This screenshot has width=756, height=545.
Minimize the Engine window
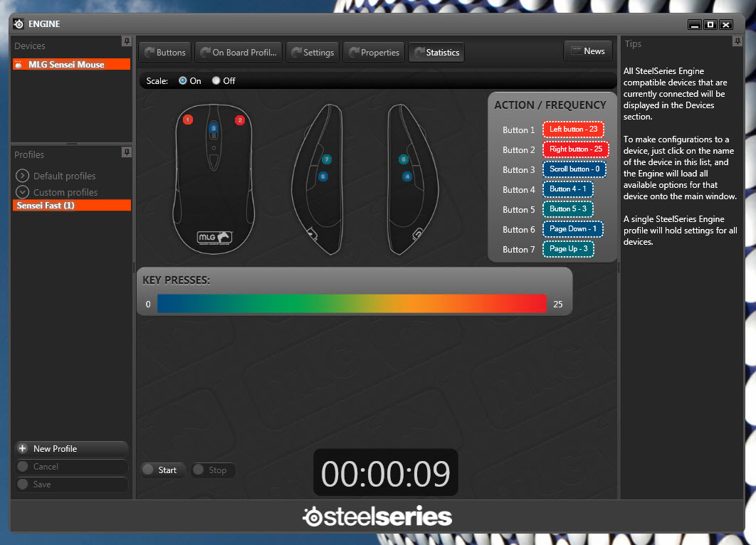[695, 24]
